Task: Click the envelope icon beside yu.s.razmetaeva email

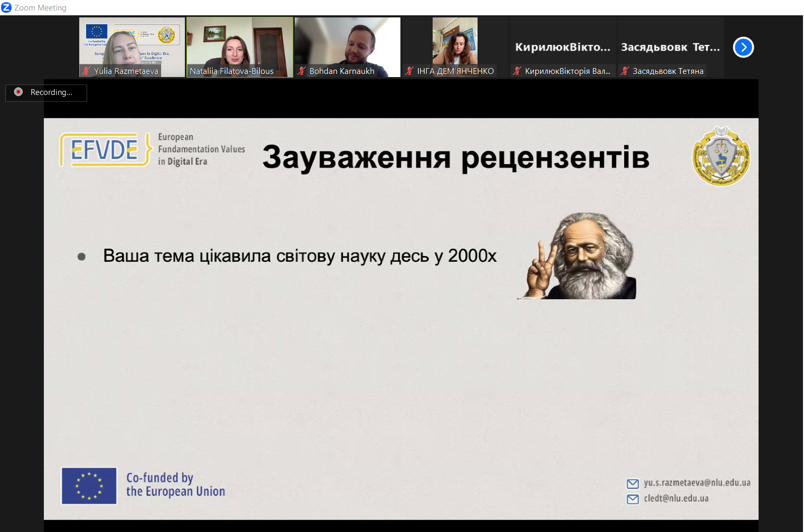Action: coord(632,483)
